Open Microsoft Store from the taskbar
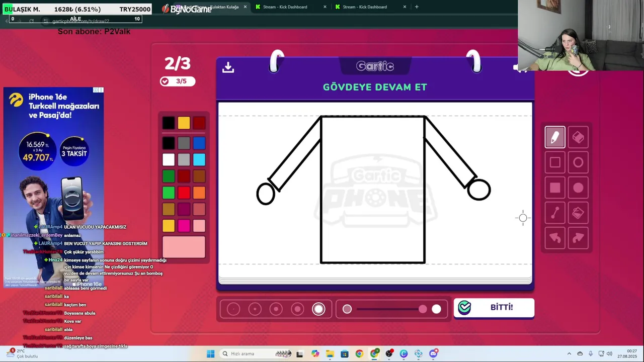The width and height of the screenshot is (644, 362). point(345,354)
